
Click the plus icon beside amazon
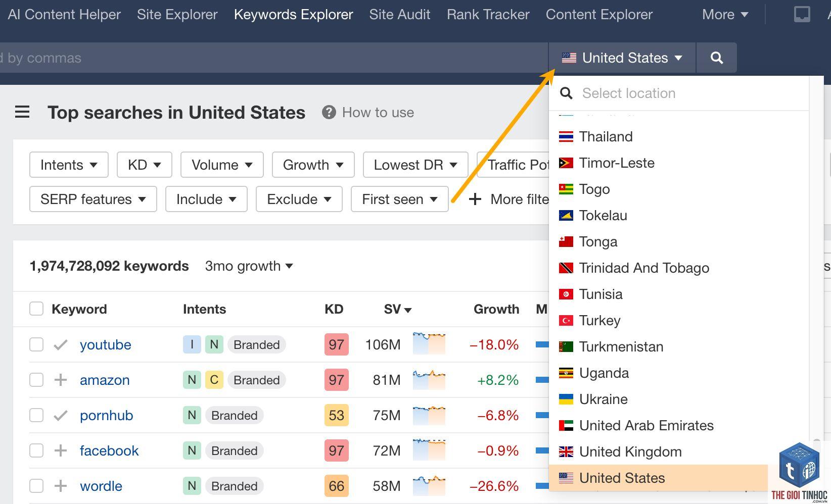pyautogui.click(x=61, y=380)
